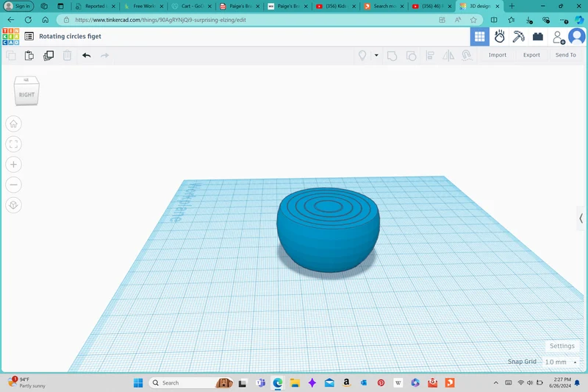This screenshot has width=588, height=392.
Task: Open the Bricks brick icon
Action: point(538,36)
